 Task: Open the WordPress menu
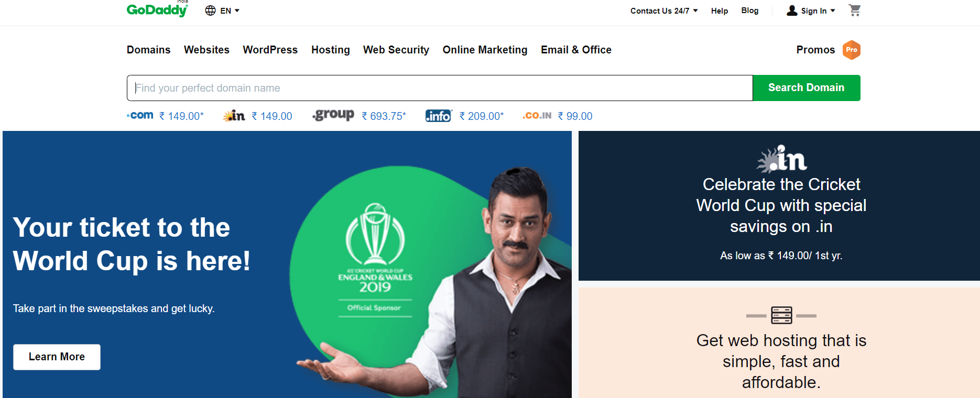(x=270, y=50)
